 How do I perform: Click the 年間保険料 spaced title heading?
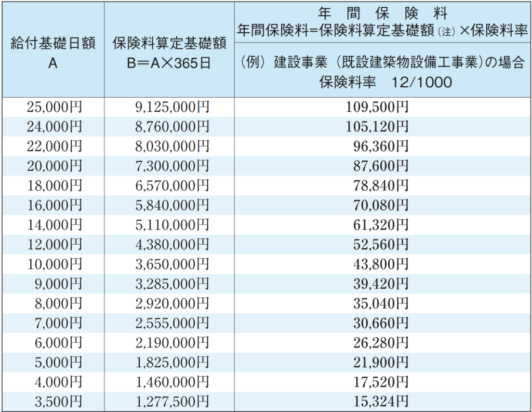tap(383, 13)
